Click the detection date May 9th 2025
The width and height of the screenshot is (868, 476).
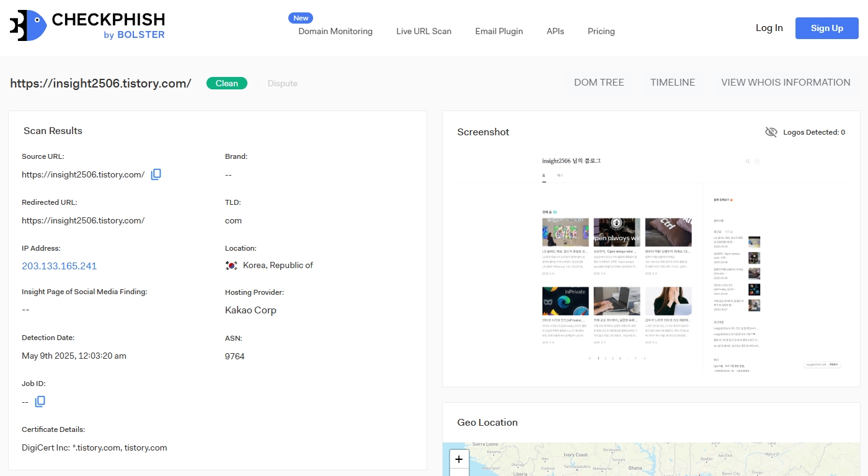tap(74, 356)
